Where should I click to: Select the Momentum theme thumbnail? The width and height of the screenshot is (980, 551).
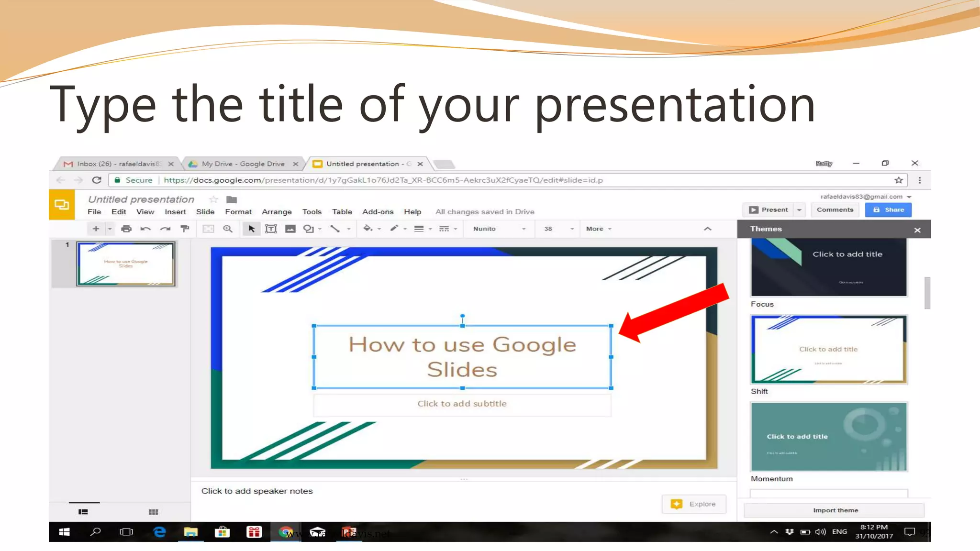pos(829,437)
